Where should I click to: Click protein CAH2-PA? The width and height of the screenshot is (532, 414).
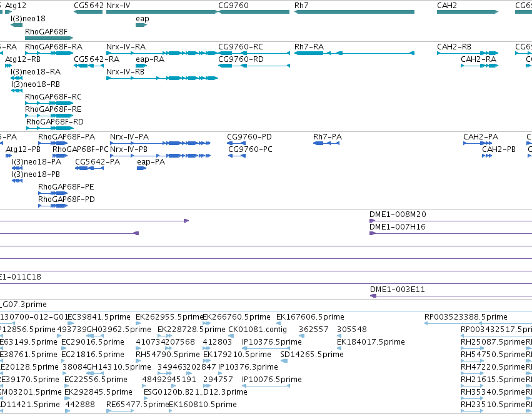coord(481,137)
